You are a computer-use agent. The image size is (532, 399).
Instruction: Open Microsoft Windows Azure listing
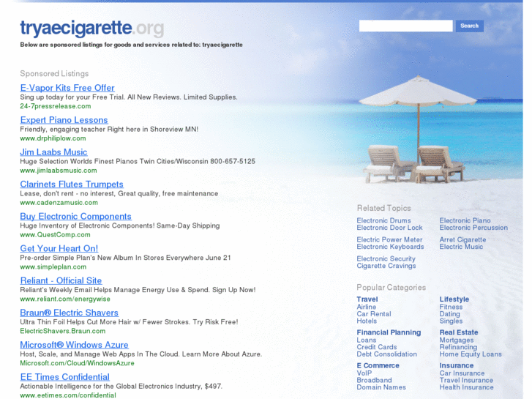pos(75,345)
